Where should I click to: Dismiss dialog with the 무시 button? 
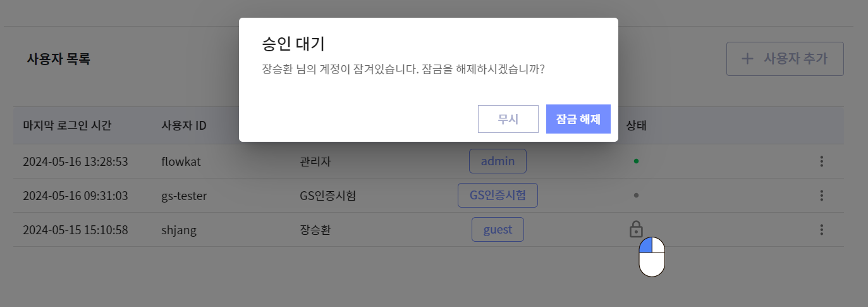[x=508, y=119]
